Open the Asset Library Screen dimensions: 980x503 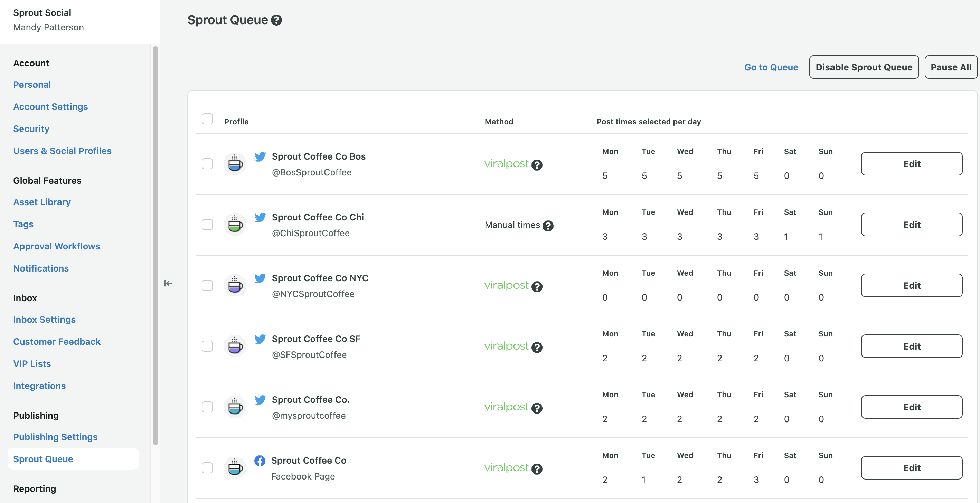(42, 202)
